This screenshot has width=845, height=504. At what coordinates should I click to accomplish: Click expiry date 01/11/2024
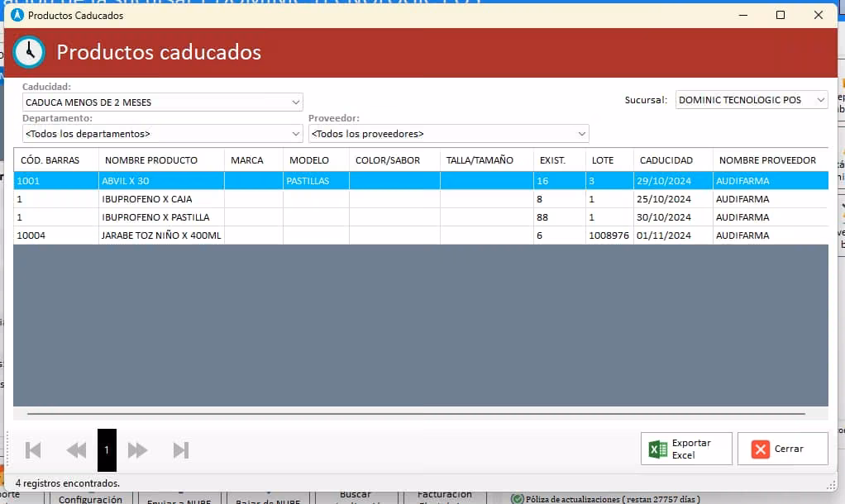[673, 235]
